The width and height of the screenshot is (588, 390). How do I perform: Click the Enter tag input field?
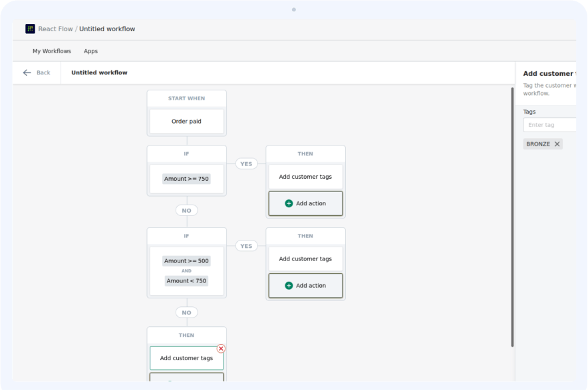[x=549, y=124]
